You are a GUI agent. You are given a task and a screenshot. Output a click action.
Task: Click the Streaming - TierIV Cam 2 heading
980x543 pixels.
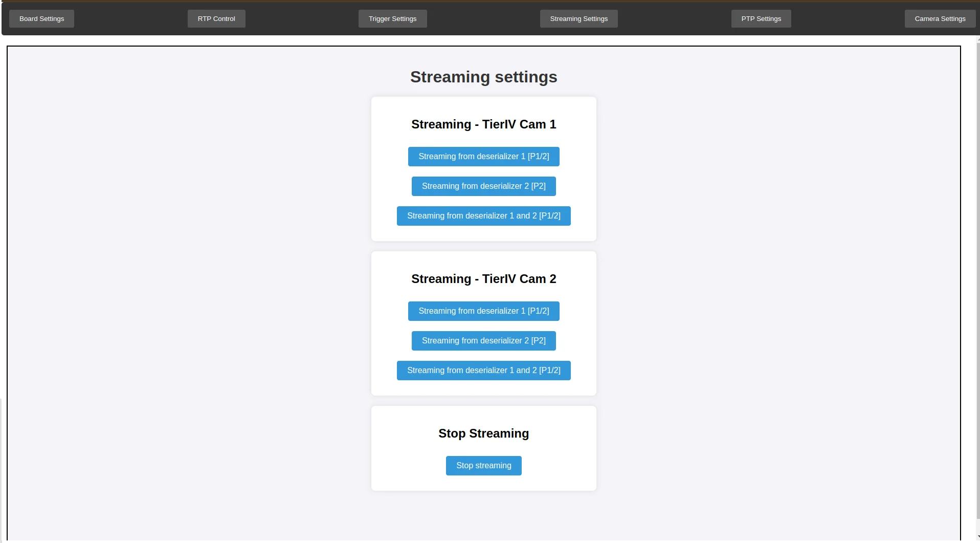(x=484, y=279)
